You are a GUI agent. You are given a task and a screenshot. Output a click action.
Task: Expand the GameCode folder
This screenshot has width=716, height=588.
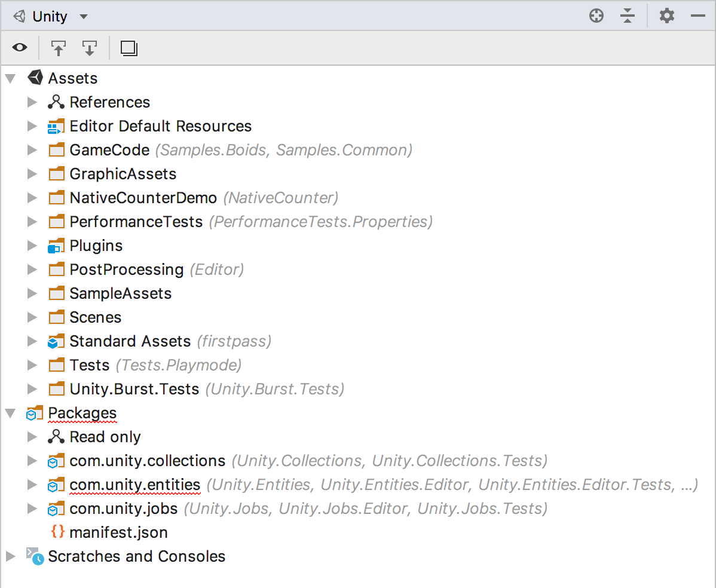tap(32, 150)
